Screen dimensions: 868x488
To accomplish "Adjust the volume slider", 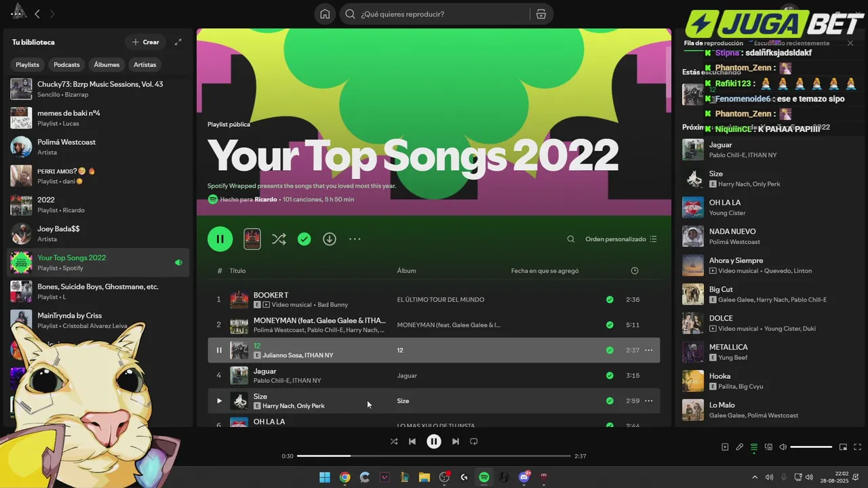I will 811,447.
